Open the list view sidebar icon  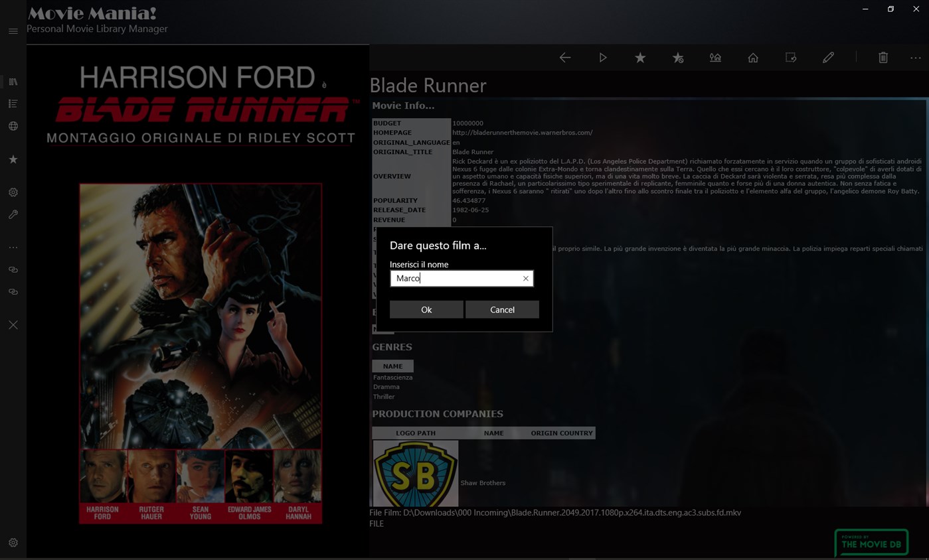[x=13, y=104]
